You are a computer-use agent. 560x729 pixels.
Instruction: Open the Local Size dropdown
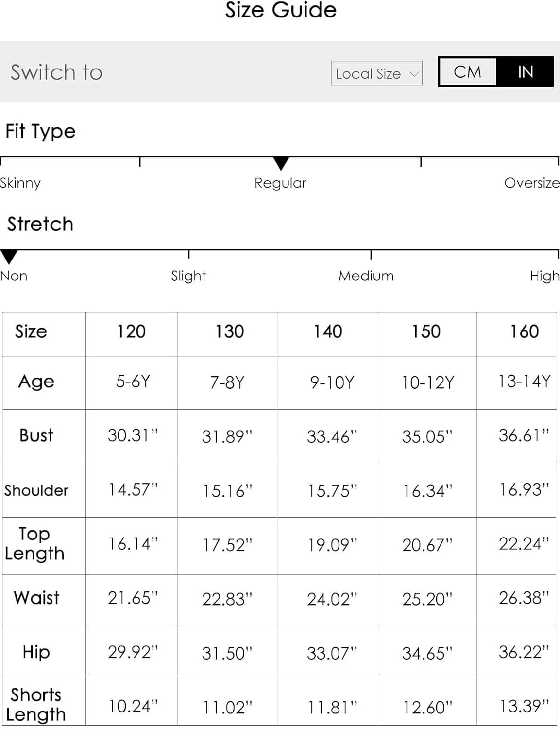[x=376, y=73]
